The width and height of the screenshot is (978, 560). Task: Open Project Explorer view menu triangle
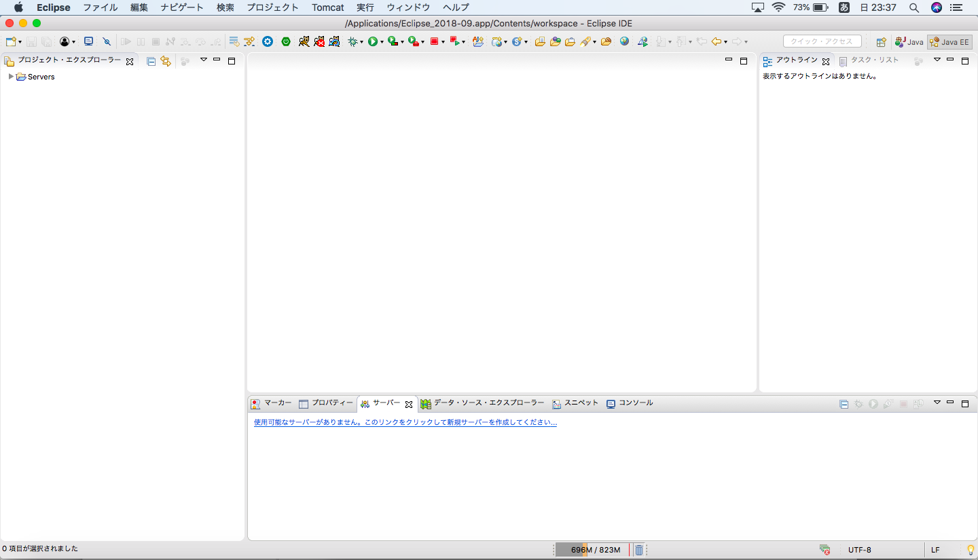pyautogui.click(x=203, y=60)
